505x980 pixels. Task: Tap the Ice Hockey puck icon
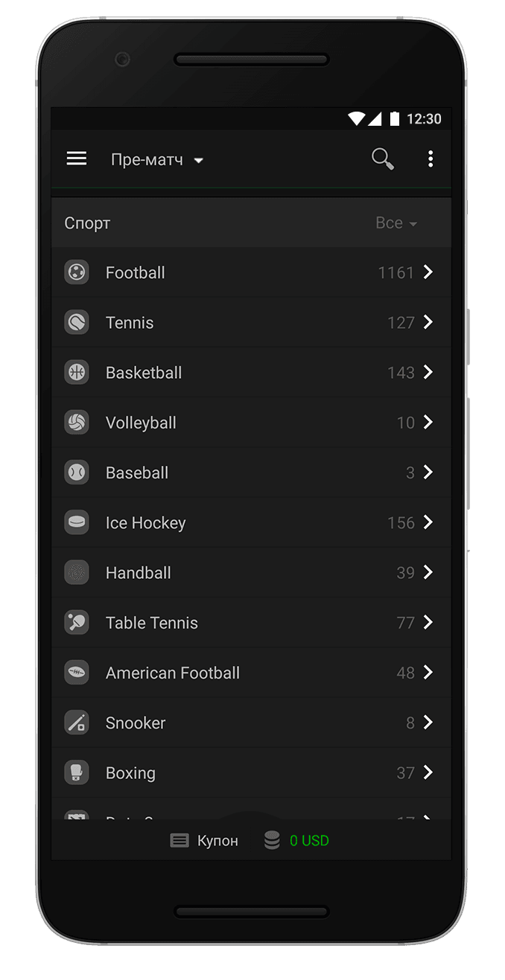[77, 522]
